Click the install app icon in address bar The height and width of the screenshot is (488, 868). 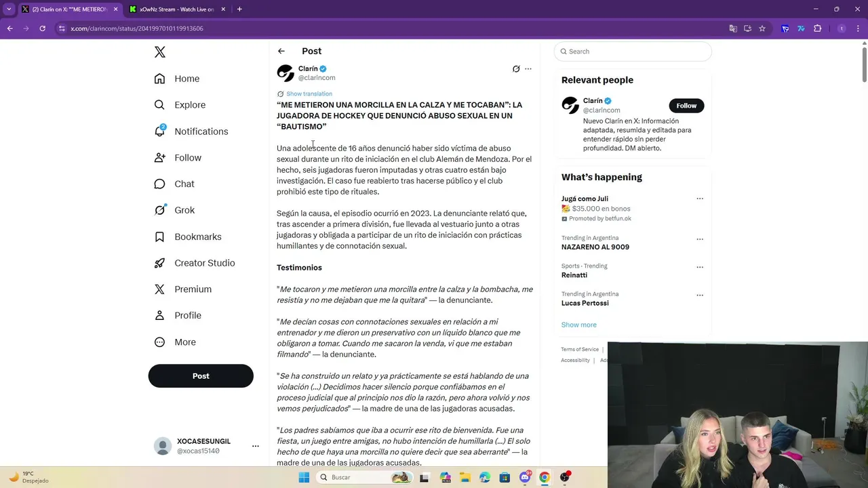(748, 28)
